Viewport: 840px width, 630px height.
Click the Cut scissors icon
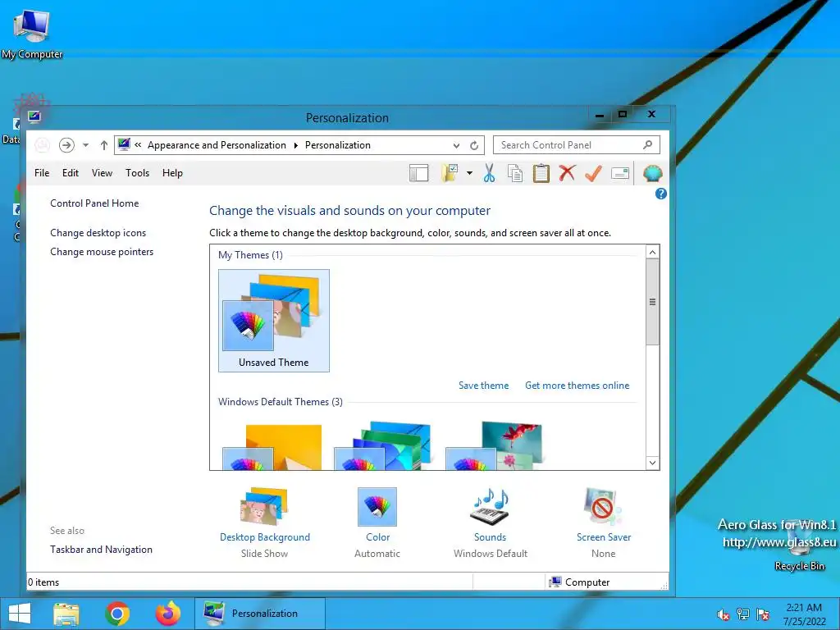pos(489,173)
